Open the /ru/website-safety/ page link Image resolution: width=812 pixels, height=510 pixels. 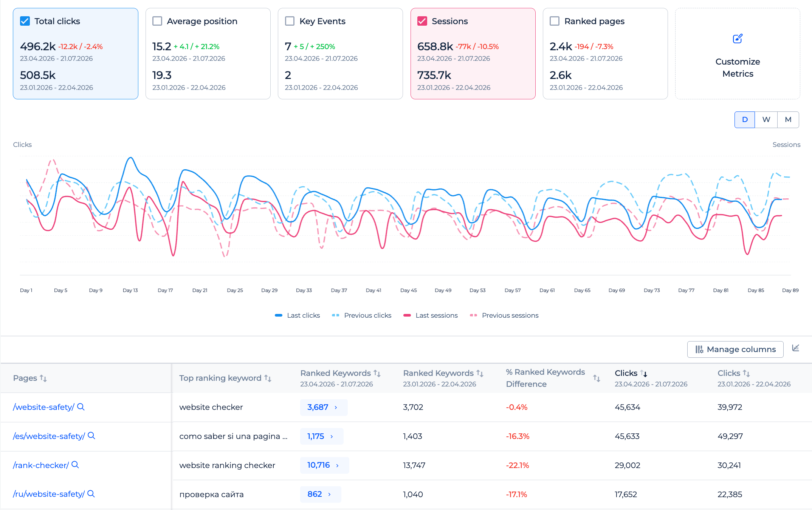tap(49, 494)
